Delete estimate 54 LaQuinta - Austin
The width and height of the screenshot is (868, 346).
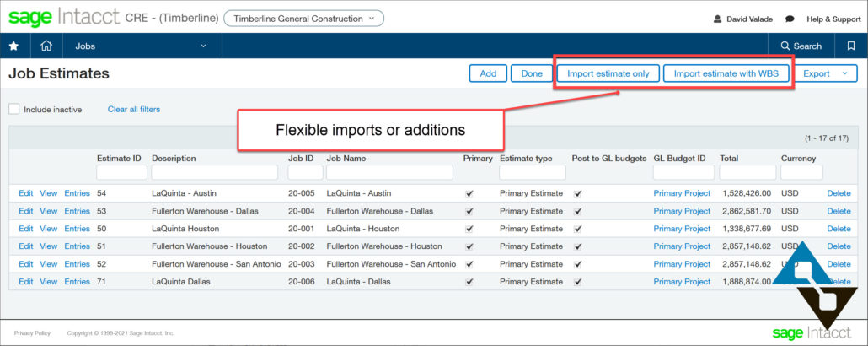pos(839,193)
